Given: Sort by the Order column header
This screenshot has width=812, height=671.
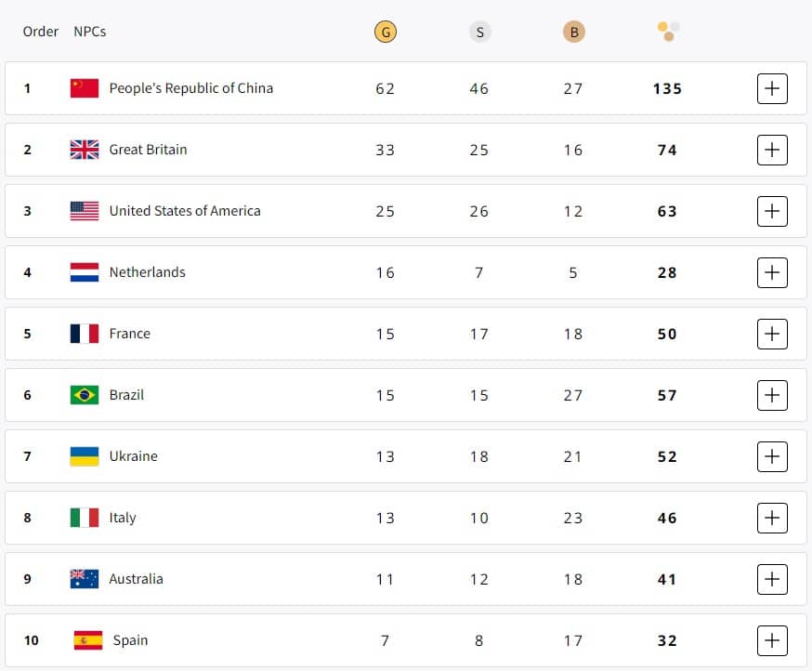Looking at the screenshot, I should [x=40, y=32].
